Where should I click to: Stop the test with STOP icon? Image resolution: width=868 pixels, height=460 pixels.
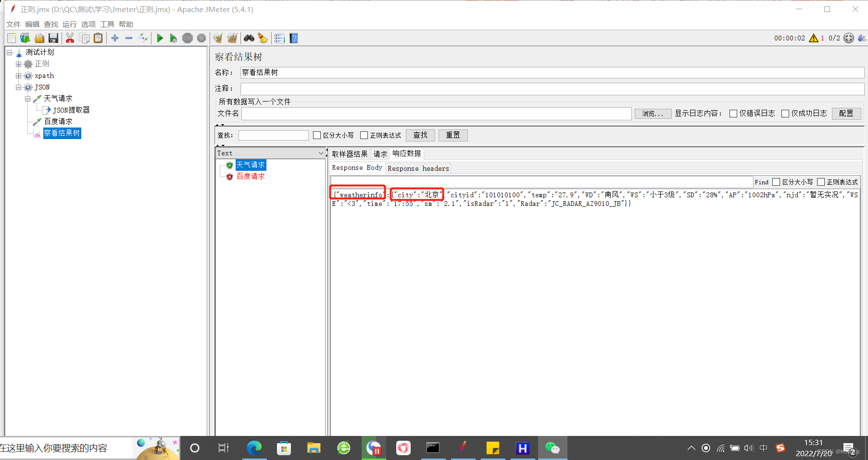[188, 38]
